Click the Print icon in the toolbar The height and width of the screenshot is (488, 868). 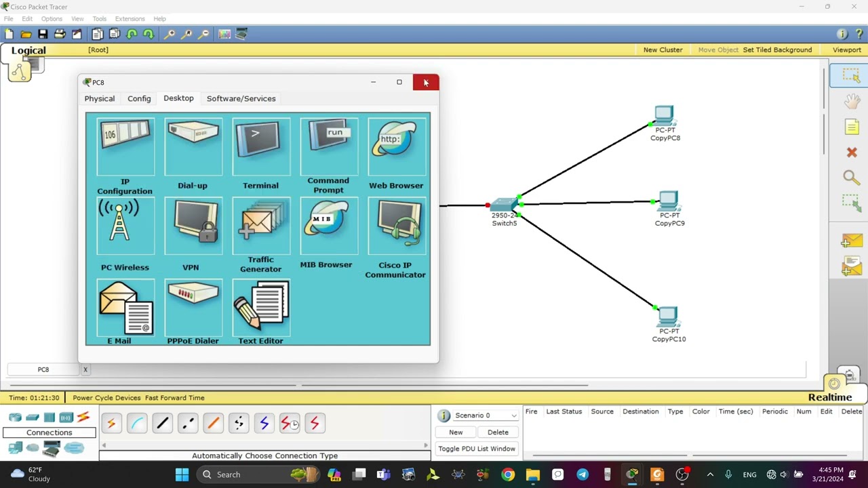click(x=60, y=34)
